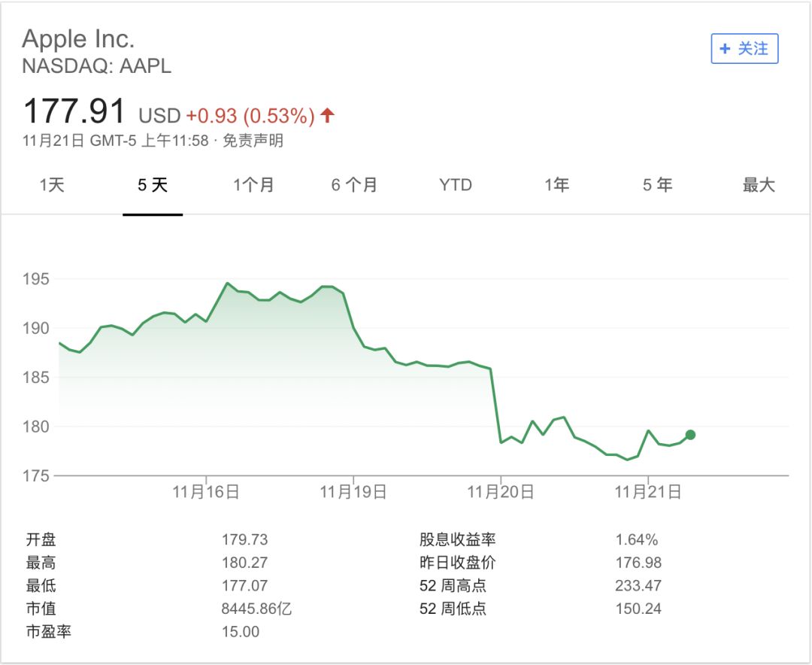Click the 11月20日 date label on axis
This screenshot has width=812, height=665.
(x=501, y=492)
